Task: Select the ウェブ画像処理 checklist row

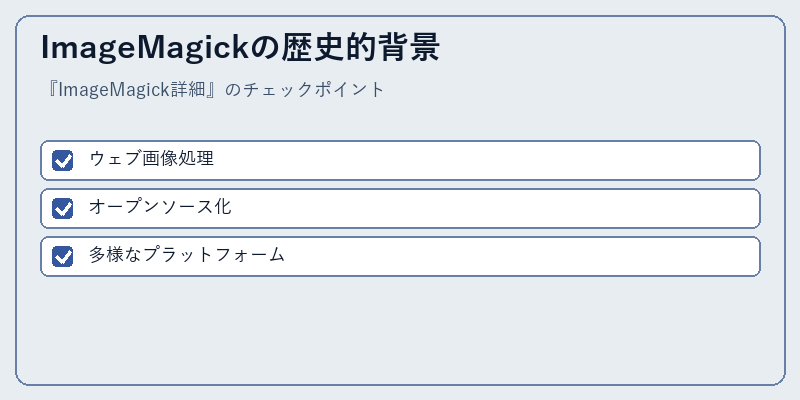Action: 401,160
